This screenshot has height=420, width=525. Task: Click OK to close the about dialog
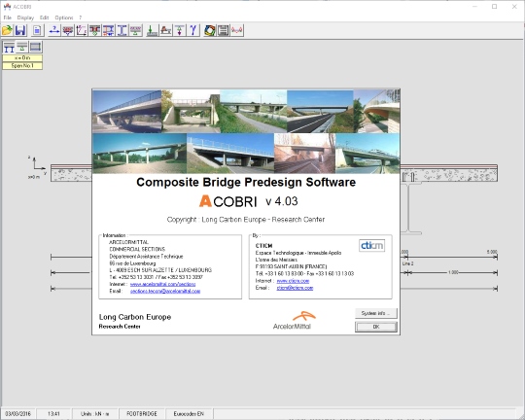(376, 327)
